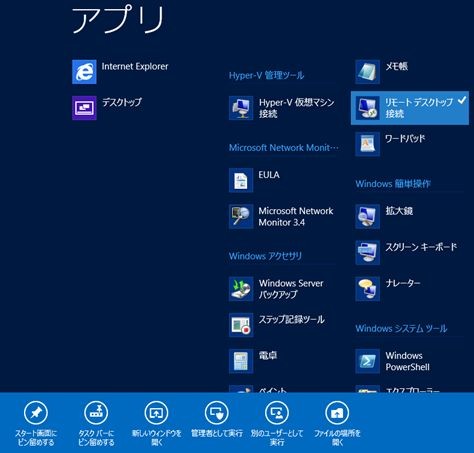Click the ワードパッド label text

[x=405, y=138]
